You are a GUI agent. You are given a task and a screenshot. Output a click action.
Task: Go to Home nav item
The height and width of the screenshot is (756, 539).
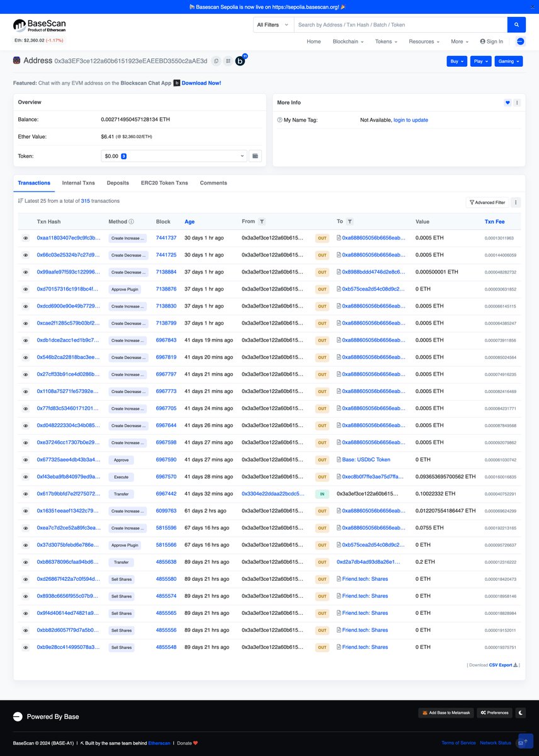point(314,42)
